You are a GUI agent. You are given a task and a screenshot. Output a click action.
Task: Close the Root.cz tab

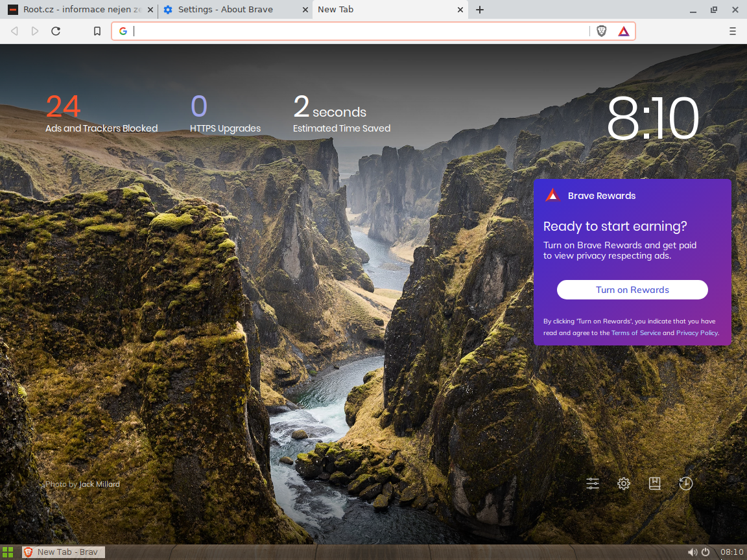pyautogui.click(x=150, y=10)
